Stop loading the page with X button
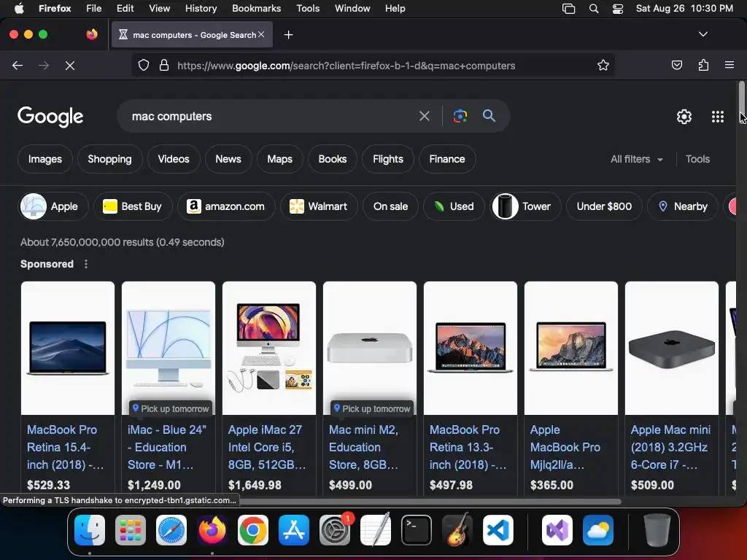The height and width of the screenshot is (560, 747). (70, 65)
